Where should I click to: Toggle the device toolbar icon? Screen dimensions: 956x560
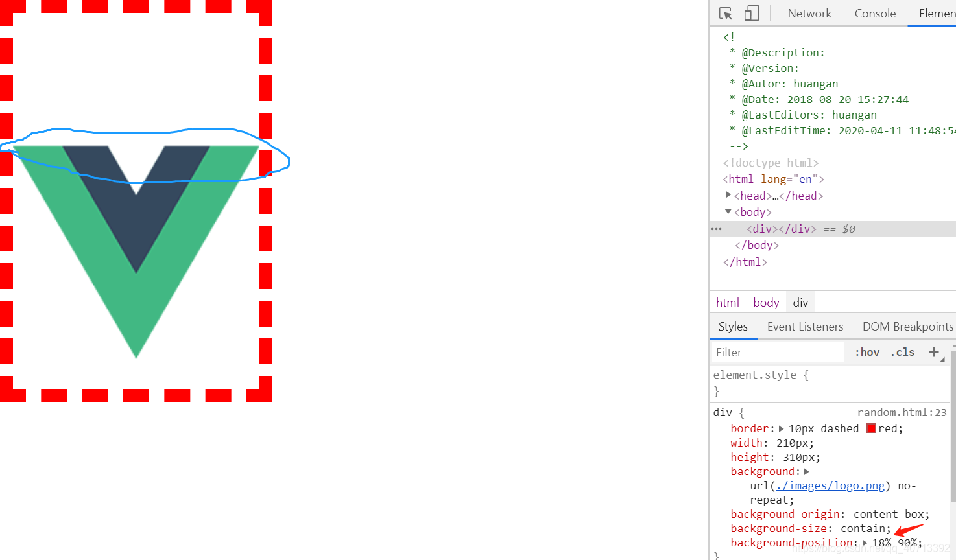click(752, 14)
